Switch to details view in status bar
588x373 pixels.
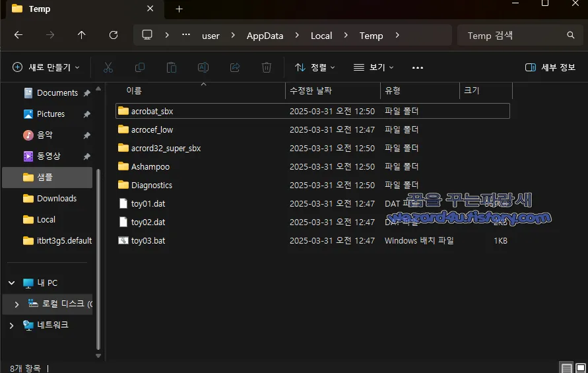(x=567, y=368)
